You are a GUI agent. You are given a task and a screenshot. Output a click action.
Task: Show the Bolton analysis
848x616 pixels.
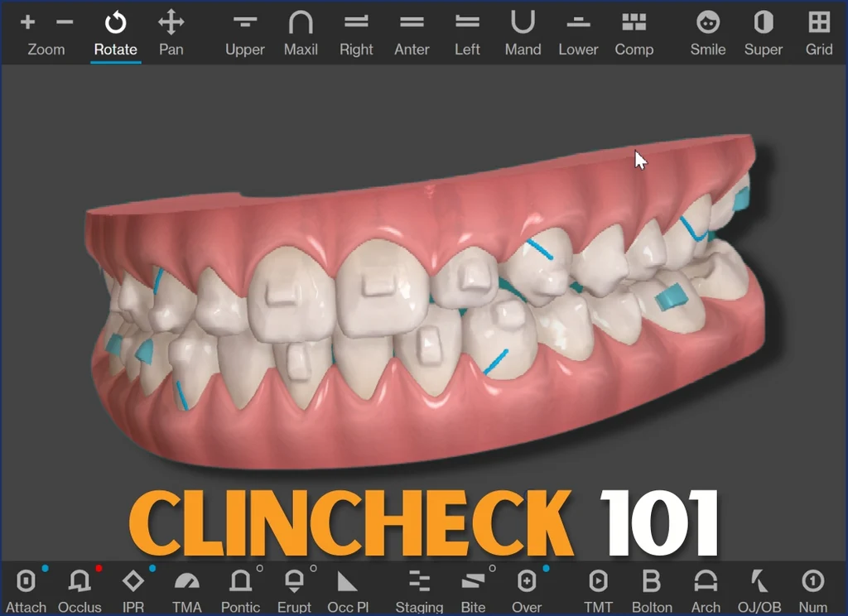(653, 588)
